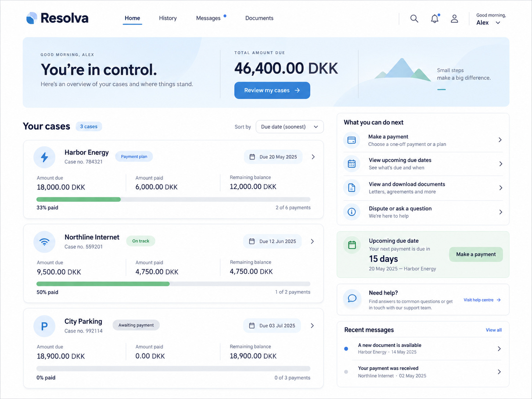This screenshot has width=532, height=399.
Task: Open the Documents tab
Action: tap(259, 18)
